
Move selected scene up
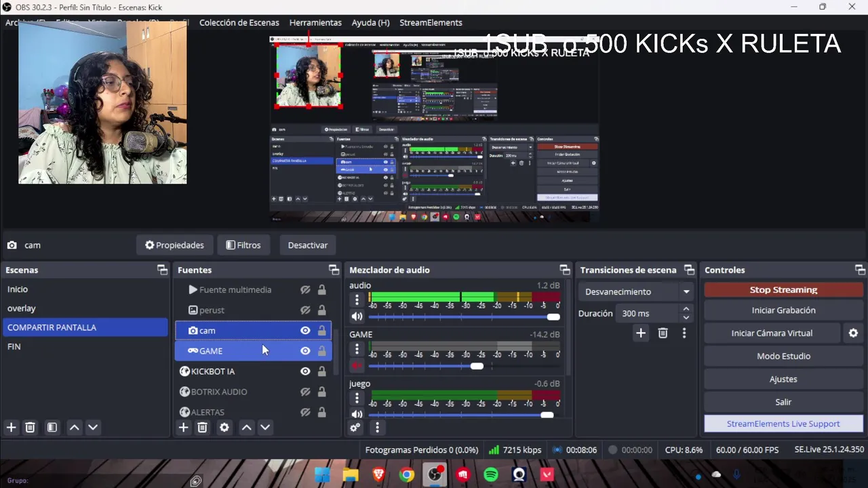click(x=74, y=428)
